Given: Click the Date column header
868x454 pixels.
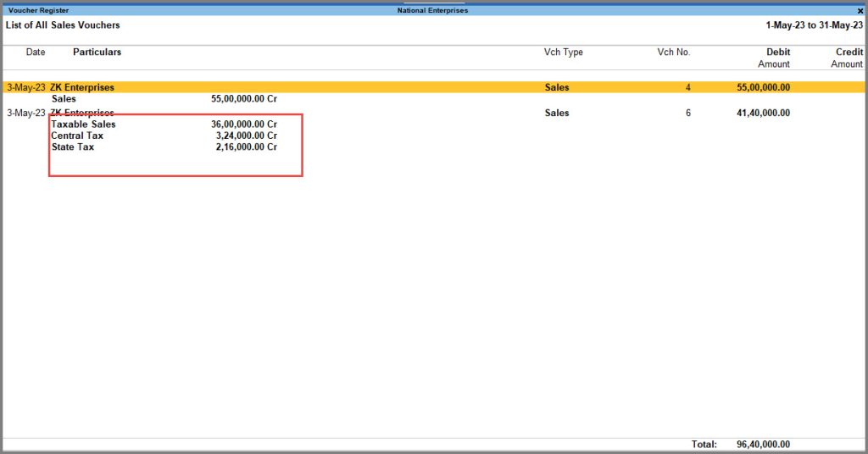Looking at the screenshot, I should click(36, 52).
